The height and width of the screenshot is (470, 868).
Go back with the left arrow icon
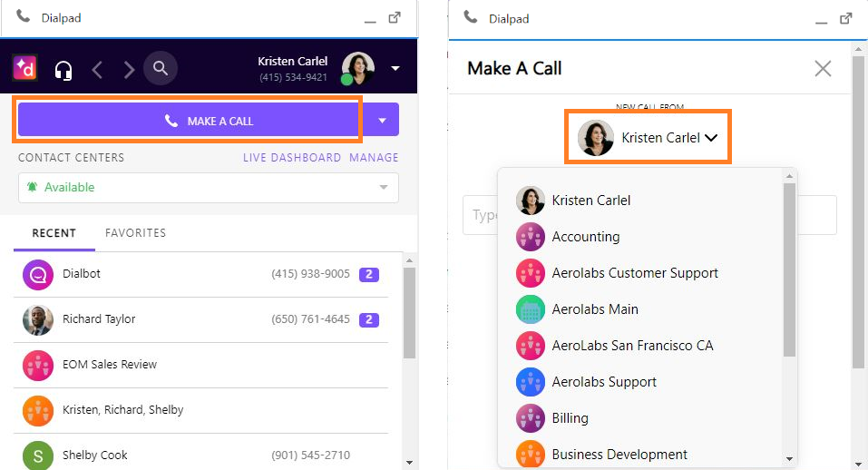(97, 70)
